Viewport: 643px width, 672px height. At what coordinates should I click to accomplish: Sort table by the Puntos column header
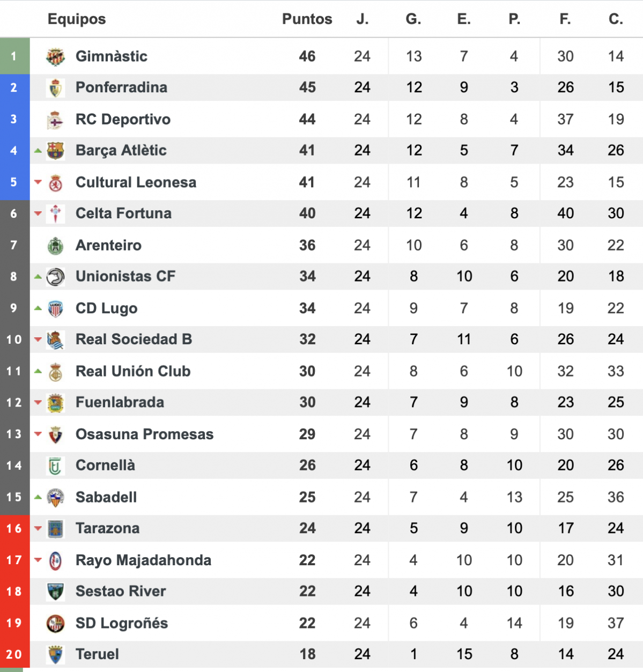pos(307,19)
